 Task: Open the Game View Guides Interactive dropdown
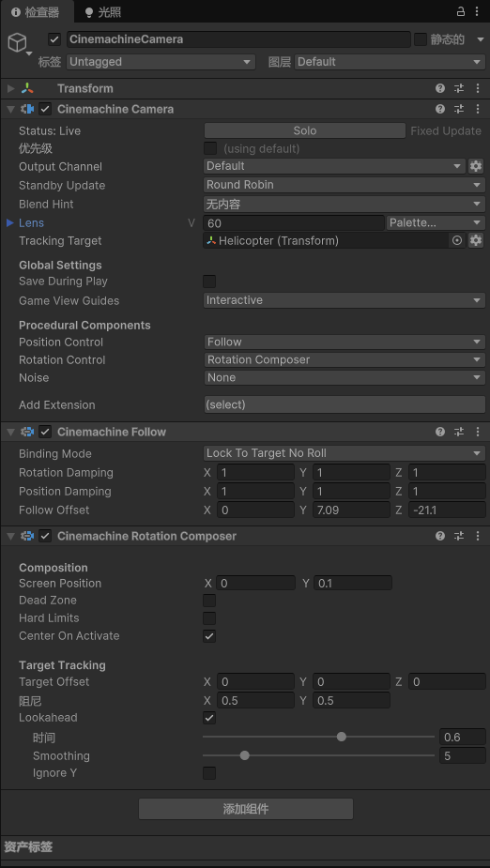345,300
